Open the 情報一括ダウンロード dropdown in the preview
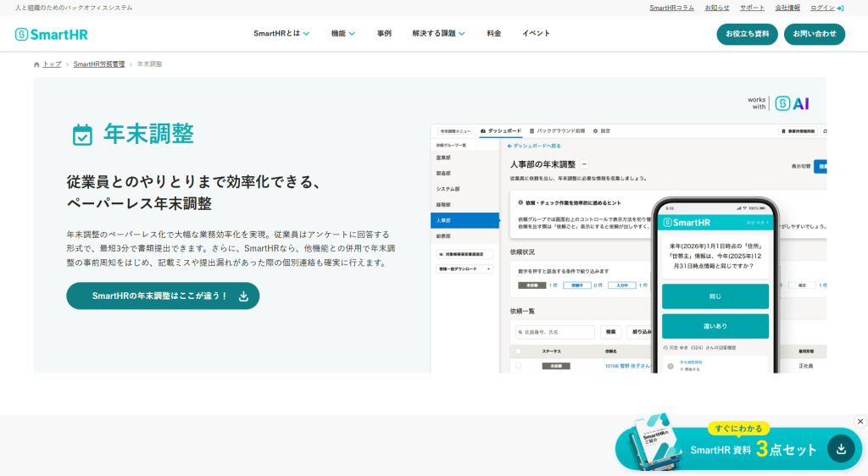The height and width of the screenshot is (476, 868). click(x=465, y=269)
